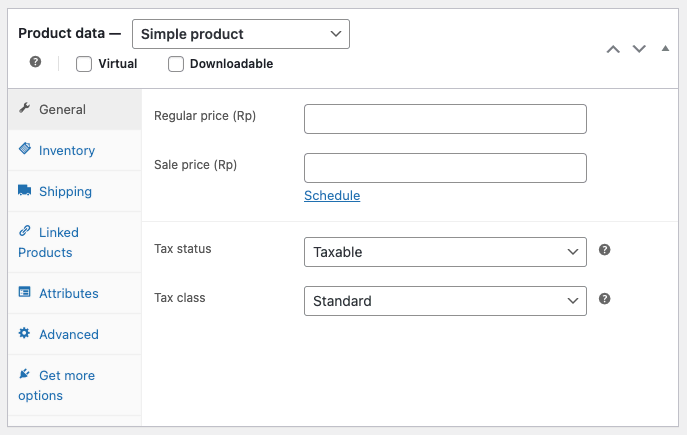Viewport: 687px width, 435px height.
Task: Click the Linked Products chain icon
Action: [x=25, y=231]
